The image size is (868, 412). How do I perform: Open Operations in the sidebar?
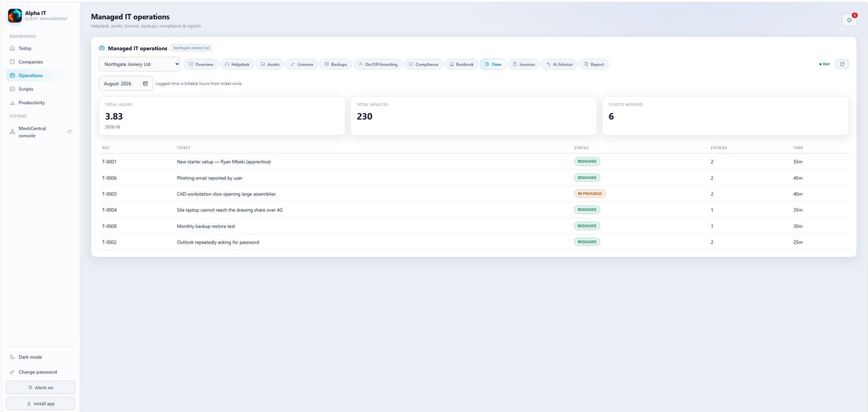41,75
